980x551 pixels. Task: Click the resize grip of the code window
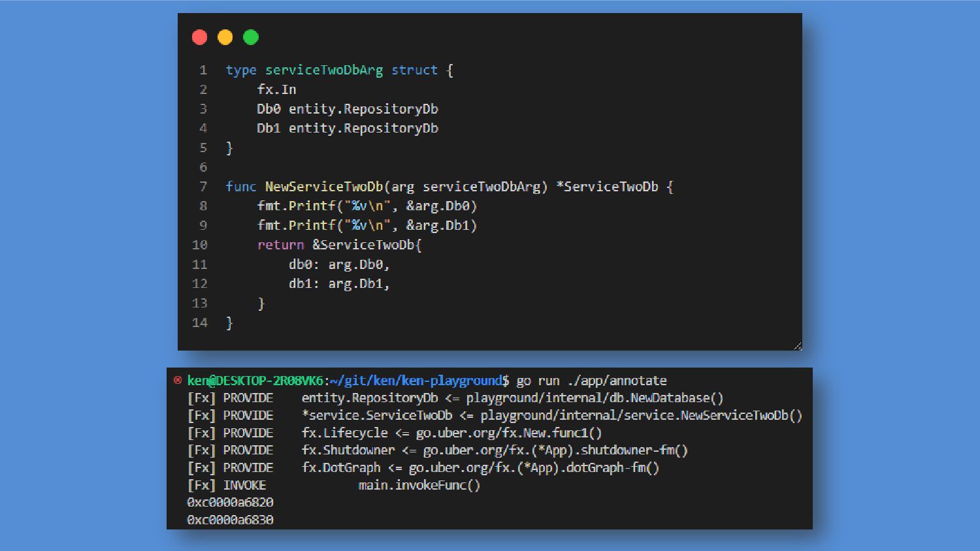click(x=797, y=345)
